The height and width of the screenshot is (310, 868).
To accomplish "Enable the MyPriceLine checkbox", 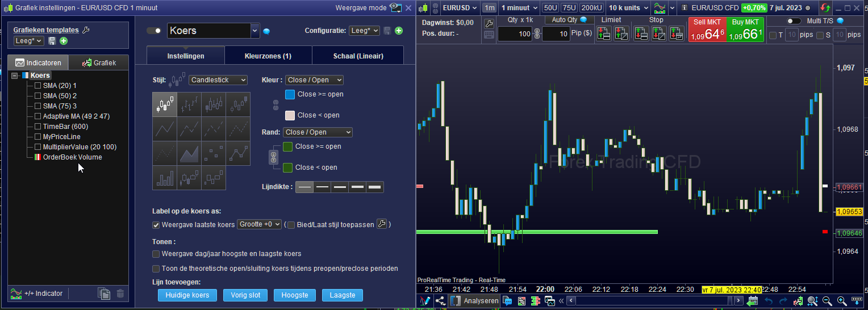I will pyautogui.click(x=38, y=137).
